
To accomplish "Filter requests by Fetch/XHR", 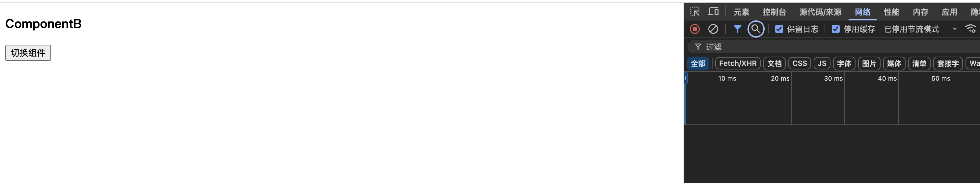I will (x=738, y=64).
